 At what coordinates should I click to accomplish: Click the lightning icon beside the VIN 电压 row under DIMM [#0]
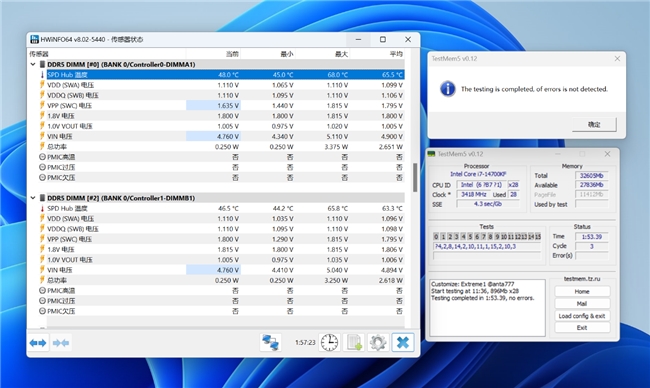pos(42,136)
